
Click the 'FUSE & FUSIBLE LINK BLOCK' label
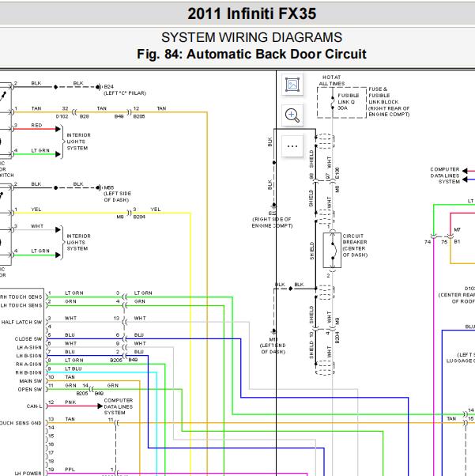click(389, 102)
